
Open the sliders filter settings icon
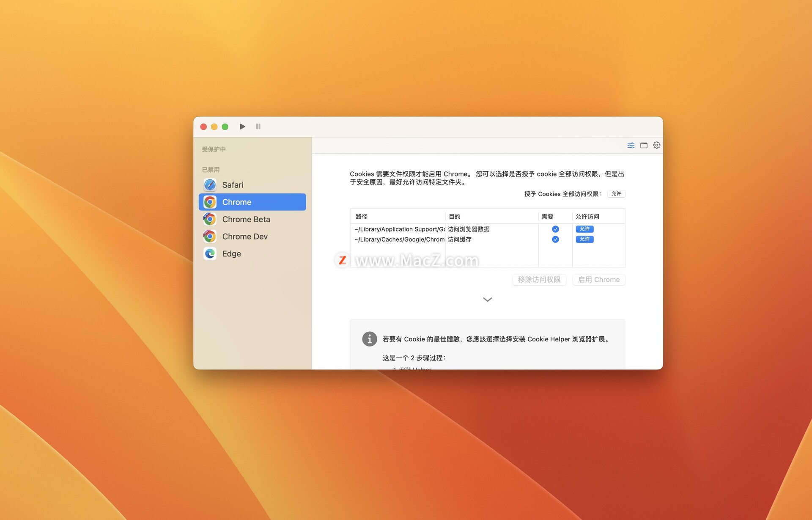pos(631,145)
